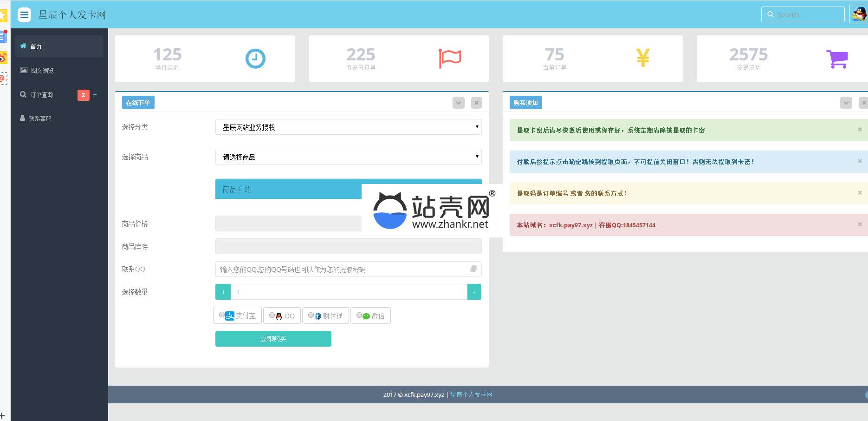The image size is (868, 421).
Task: Click the plus button on quantity stepper
Action: 223,292
